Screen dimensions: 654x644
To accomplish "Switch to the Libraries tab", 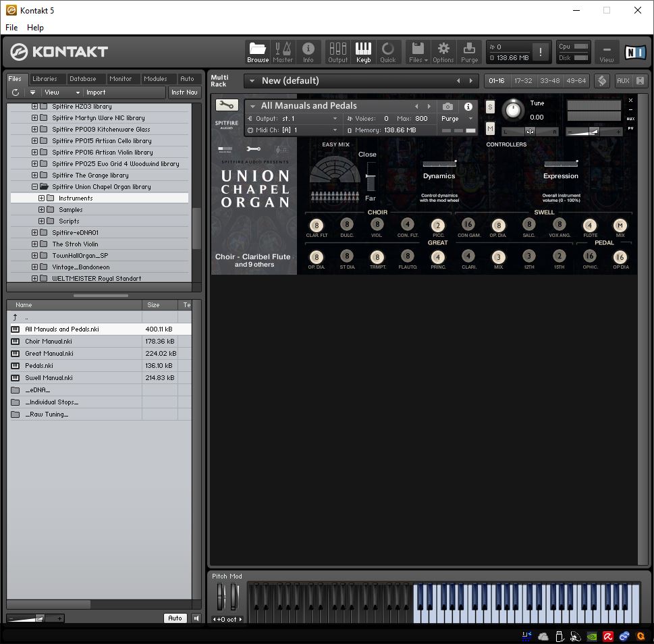I will [45, 79].
